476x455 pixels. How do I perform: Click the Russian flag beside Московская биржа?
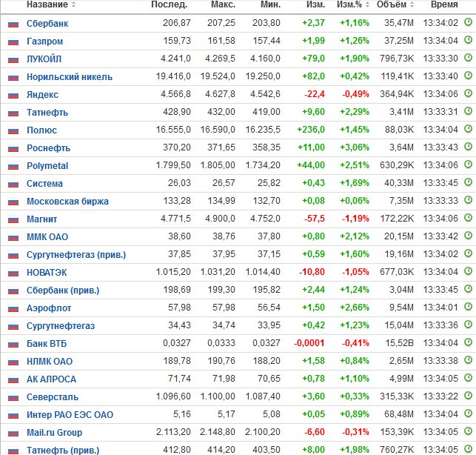tap(13, 202)
